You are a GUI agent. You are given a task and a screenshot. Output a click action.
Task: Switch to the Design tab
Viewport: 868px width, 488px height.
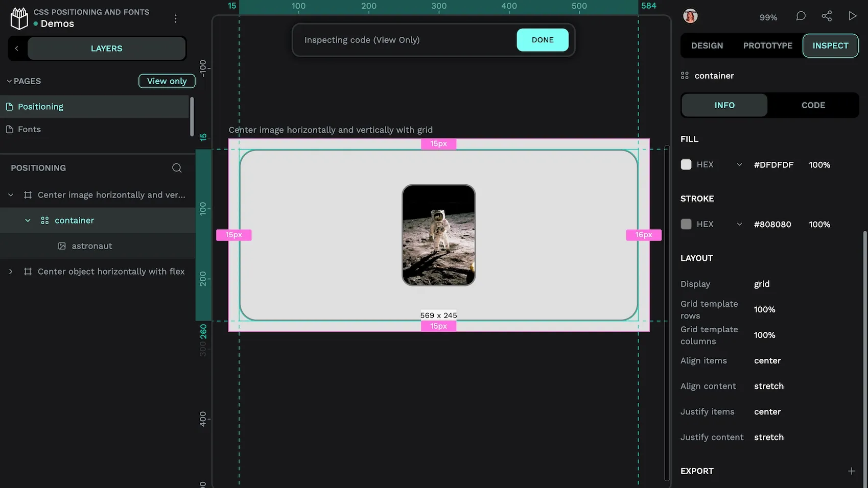(x=707, y=45)
